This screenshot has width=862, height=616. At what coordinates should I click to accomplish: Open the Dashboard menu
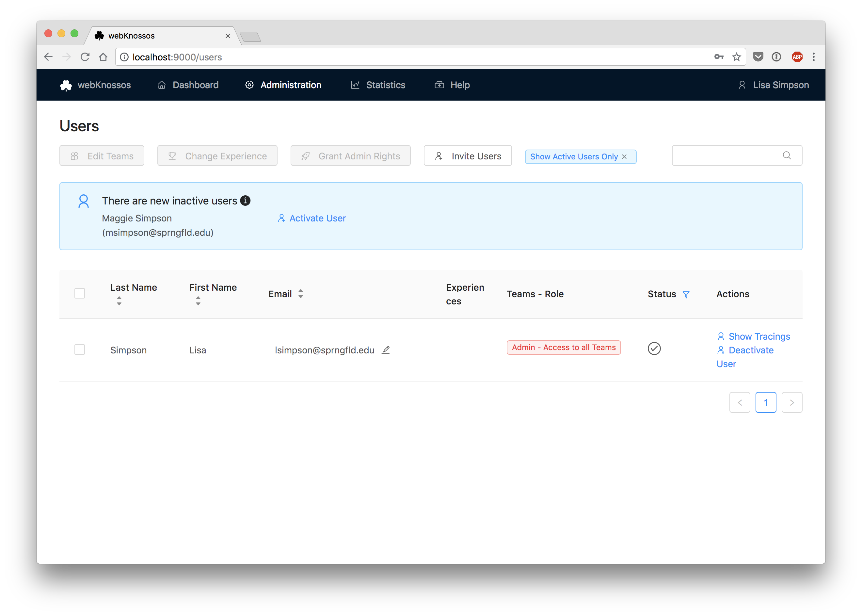[188, 85]
